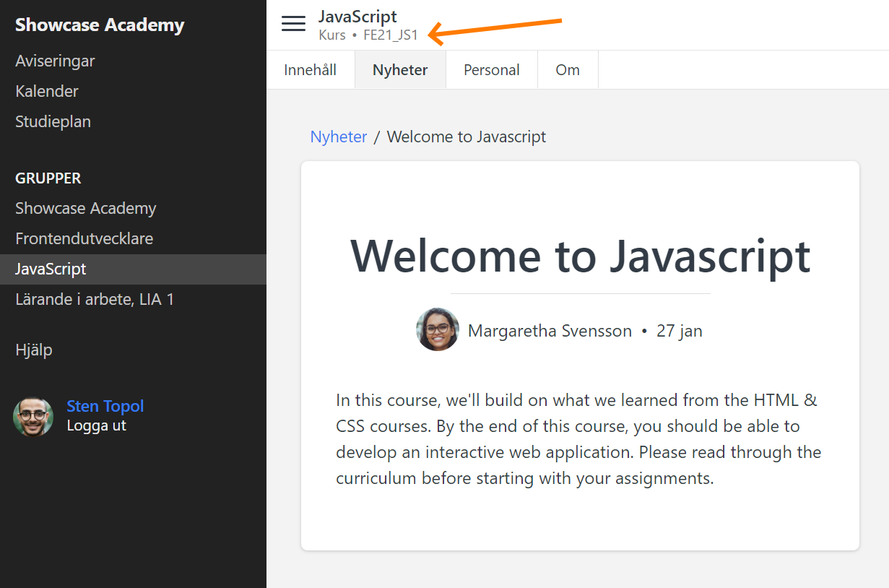Screen dimensions: 889x588
Task: Open the Om tab
Action: [x=568, y=70]
